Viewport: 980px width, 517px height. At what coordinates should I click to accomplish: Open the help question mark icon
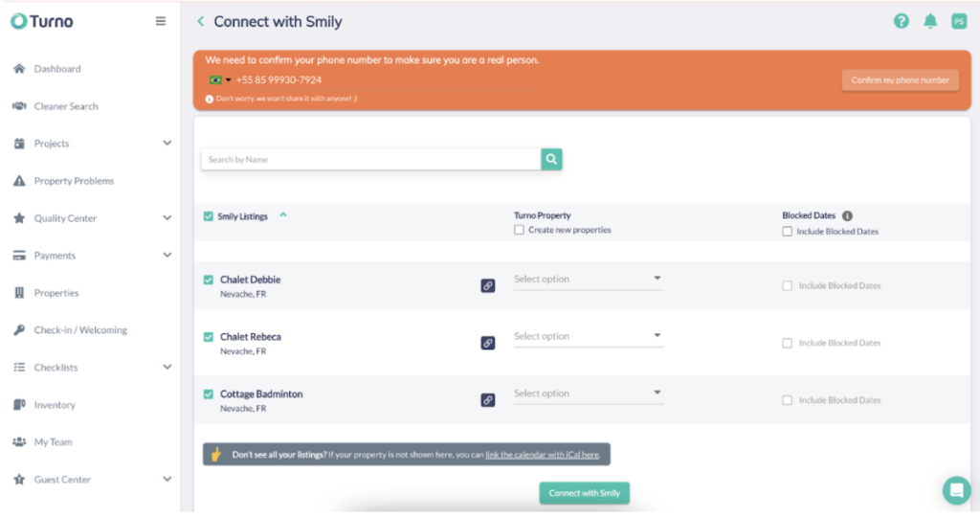pyautogui.click(x=901, y=21)
